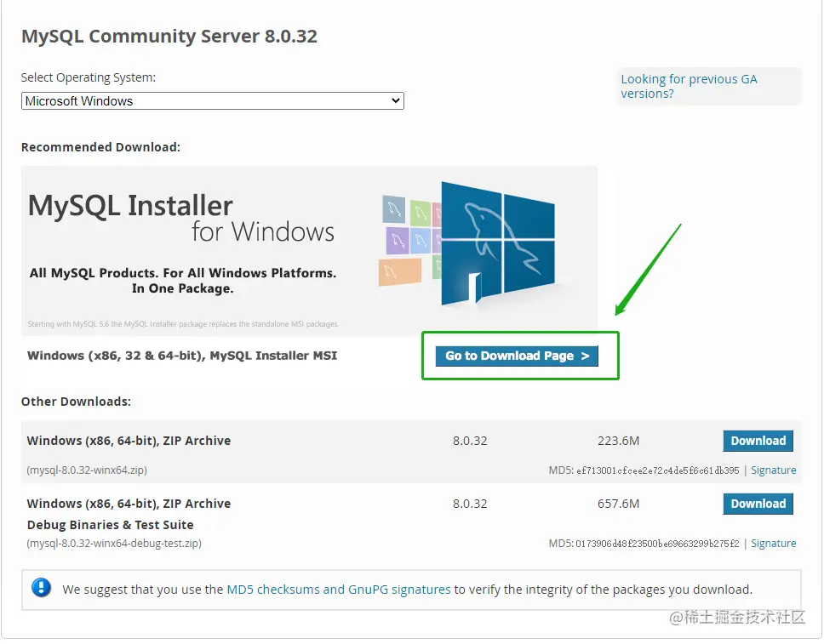Image resolution: width=824 pixels, height=644 pixels.
Task: Click the Debug Binaries & Test Suite label
Action: pyautogui.click(x=111, y=525)
